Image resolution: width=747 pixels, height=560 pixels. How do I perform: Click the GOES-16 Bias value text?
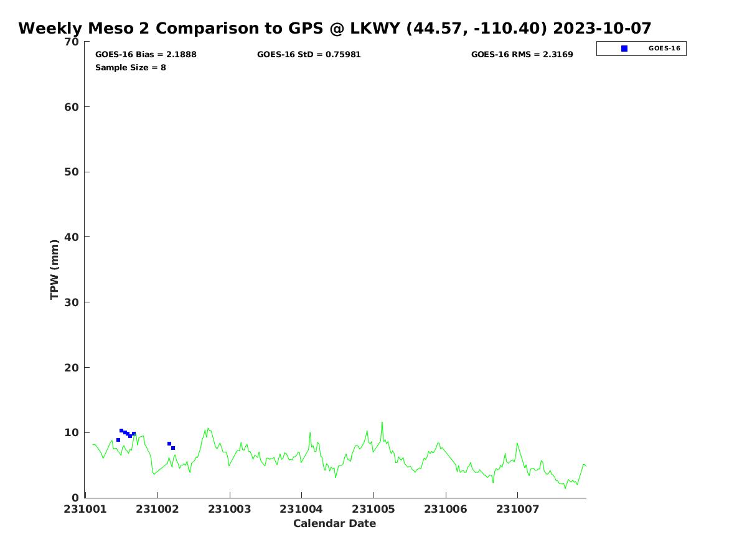[x=146, y=55]
